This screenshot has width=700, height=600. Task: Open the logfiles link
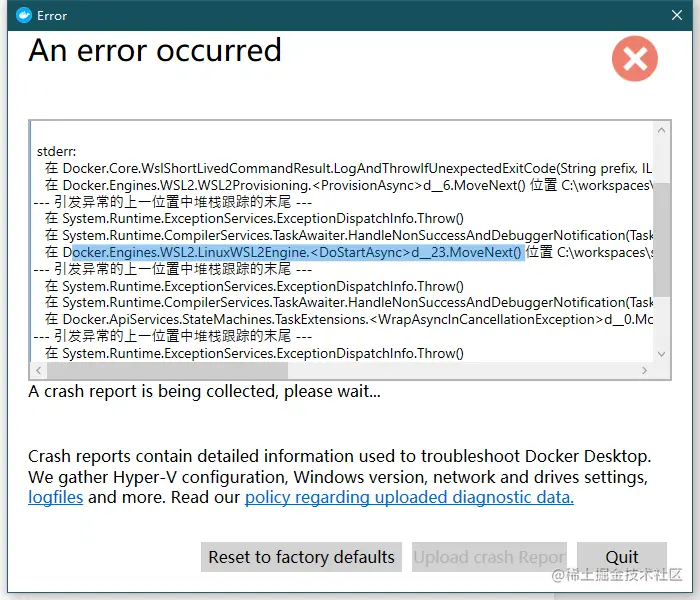tap(56, 497)
